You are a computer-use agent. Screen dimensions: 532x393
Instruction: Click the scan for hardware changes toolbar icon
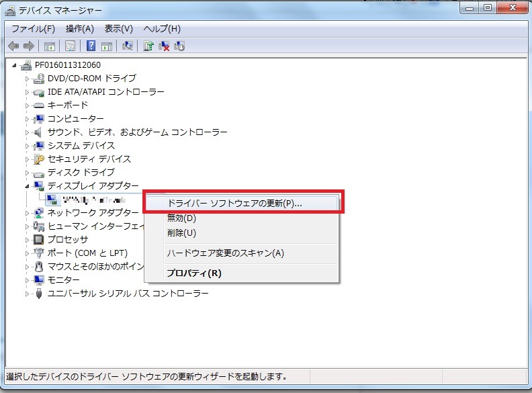tap(127, 46)
